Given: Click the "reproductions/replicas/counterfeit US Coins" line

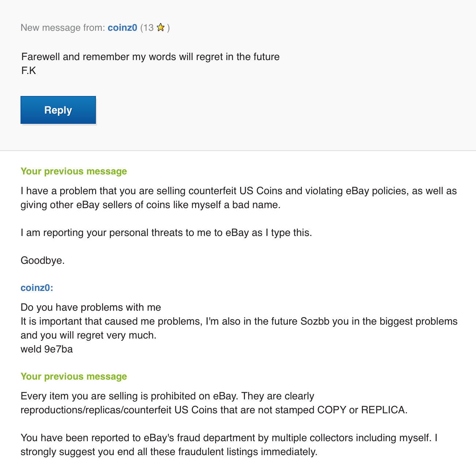Looking at the screenshot, I should point(214,410).
